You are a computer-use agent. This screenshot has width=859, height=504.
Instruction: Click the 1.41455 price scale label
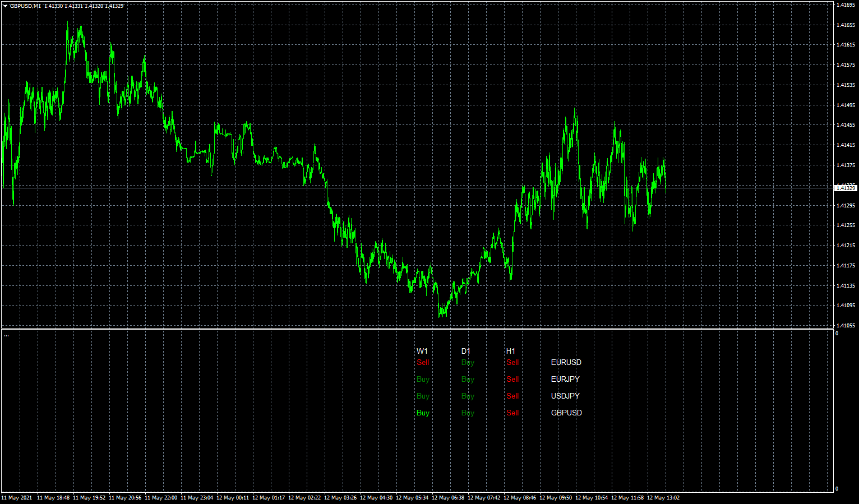point(846,124)
